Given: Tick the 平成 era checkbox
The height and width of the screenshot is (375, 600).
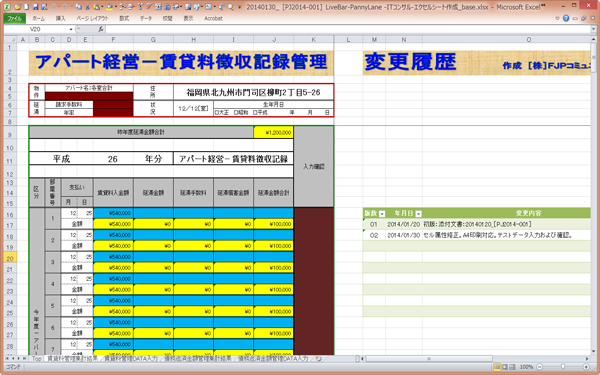Looking at the screenshot, I should [255, 113].
